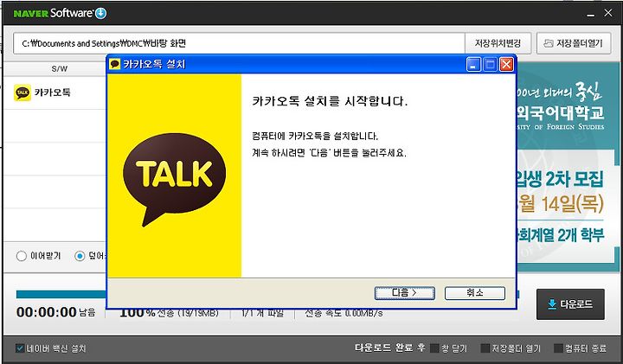This screenshot has width=623, height=364.
Task: Toggle the 저장폴더 열기 checkbox
Action: pyautogui.click(x=485, y=348)
